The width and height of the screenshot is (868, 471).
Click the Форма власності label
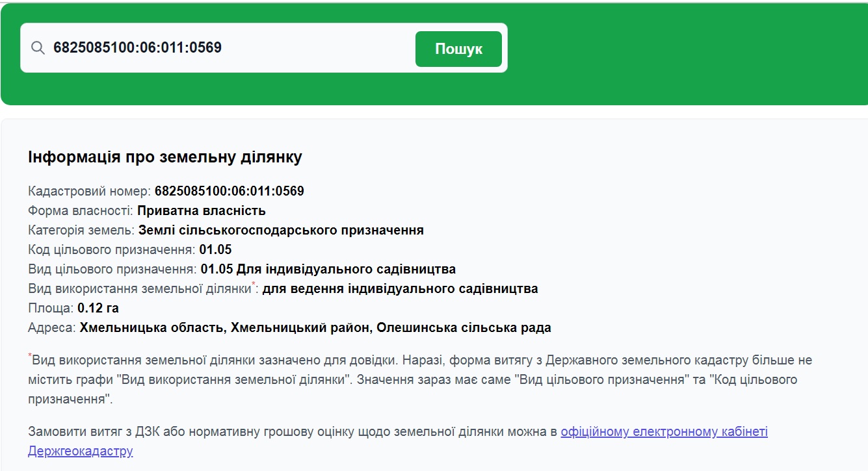tap(81, 210)
